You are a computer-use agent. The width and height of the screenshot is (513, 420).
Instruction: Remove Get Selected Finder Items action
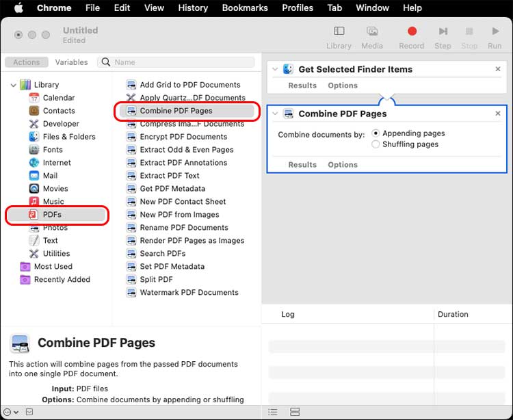(498, 69)
